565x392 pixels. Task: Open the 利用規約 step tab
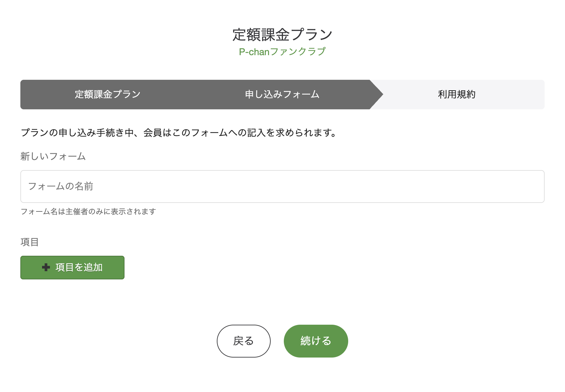(x=458, y=94)
